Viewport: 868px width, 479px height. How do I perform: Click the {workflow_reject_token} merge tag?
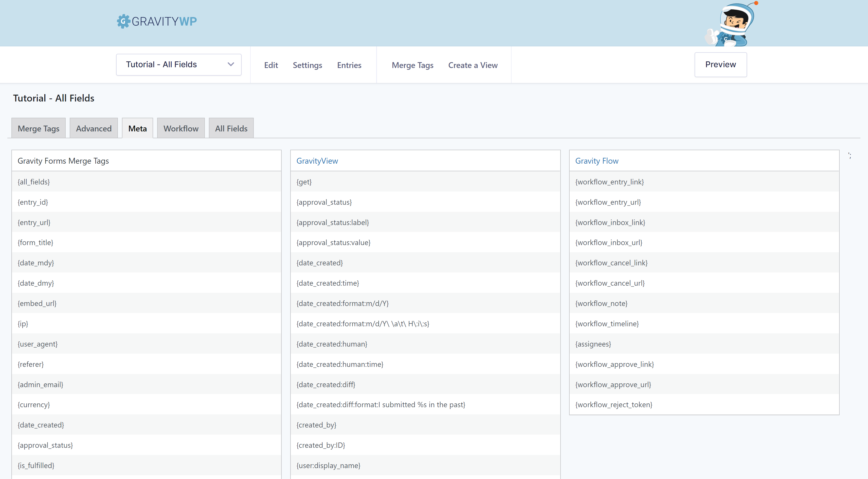point(614,404)
